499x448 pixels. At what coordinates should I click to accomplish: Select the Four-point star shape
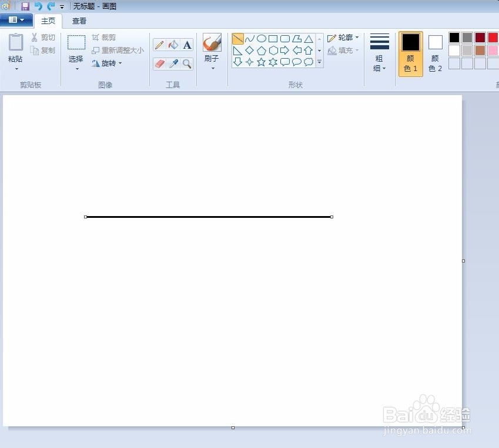[249, 62]
